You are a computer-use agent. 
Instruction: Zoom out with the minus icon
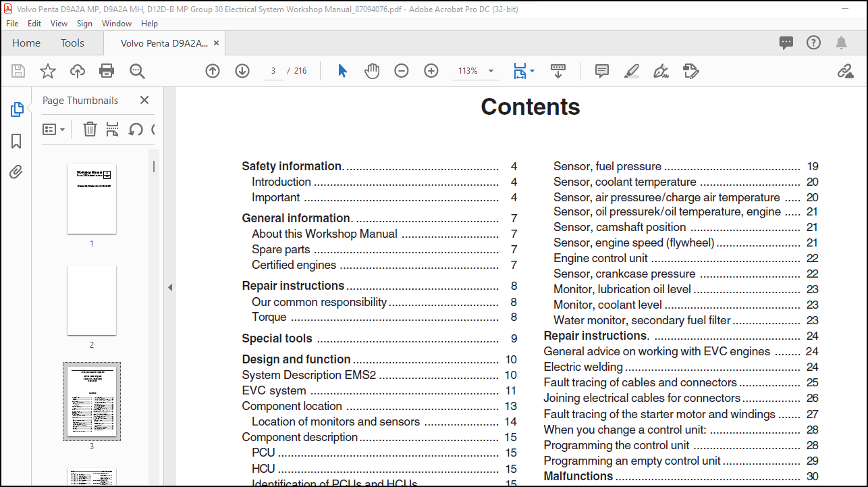click(402, 71)
